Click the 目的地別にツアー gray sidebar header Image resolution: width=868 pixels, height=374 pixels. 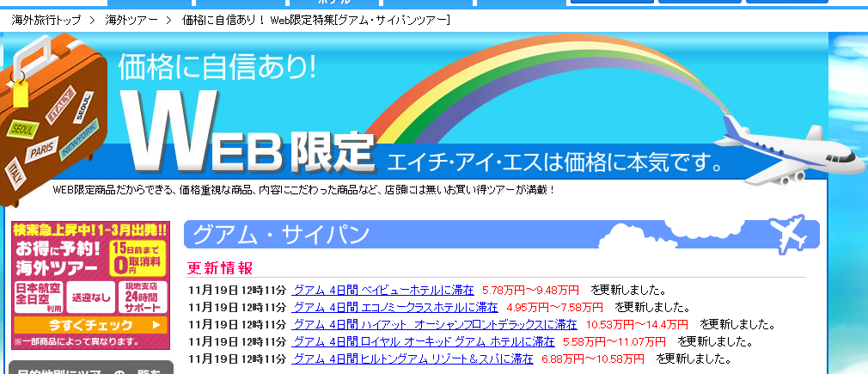pos(90,368)
